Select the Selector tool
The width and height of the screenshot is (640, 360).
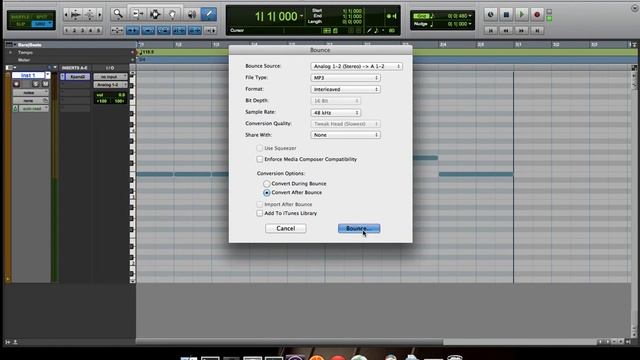pyautogui.click(x=155, y=14)
